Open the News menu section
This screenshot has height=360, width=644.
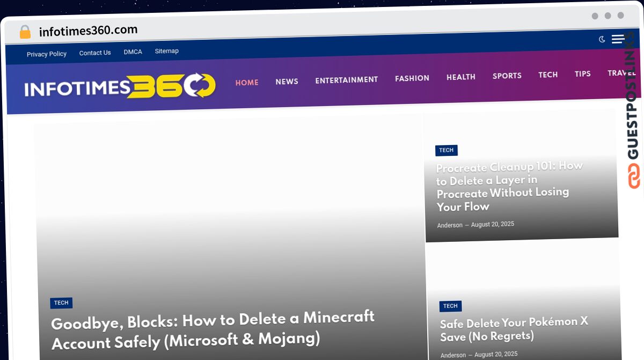tap(287, 82)
